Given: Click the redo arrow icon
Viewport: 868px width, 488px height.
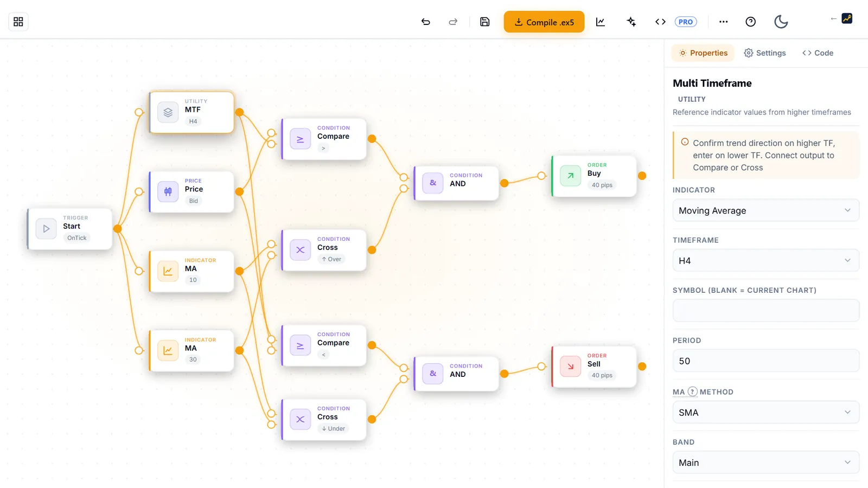Looking at the screenshot, I should pyautogui.click(x=453, y=22).
